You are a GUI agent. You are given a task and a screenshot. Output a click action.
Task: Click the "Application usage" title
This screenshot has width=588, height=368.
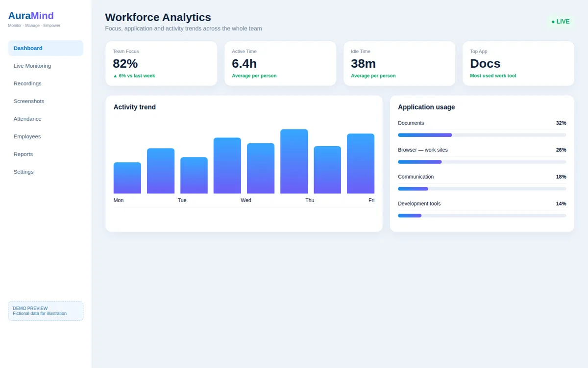pos(426,107)
